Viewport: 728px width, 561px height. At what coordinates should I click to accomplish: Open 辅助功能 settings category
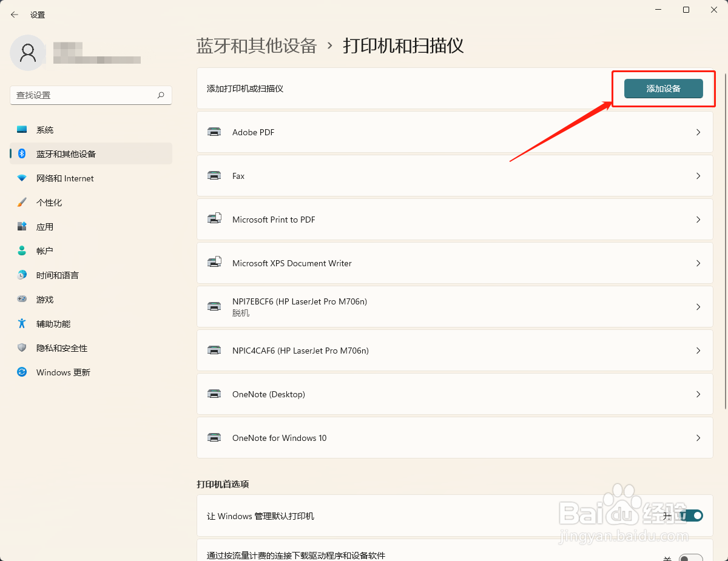[x=91, y=324]
